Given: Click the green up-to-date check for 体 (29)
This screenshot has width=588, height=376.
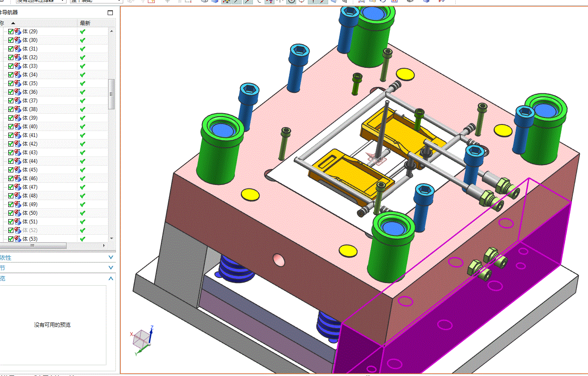Looking at the screenshot, I should [x=83, y=32].
